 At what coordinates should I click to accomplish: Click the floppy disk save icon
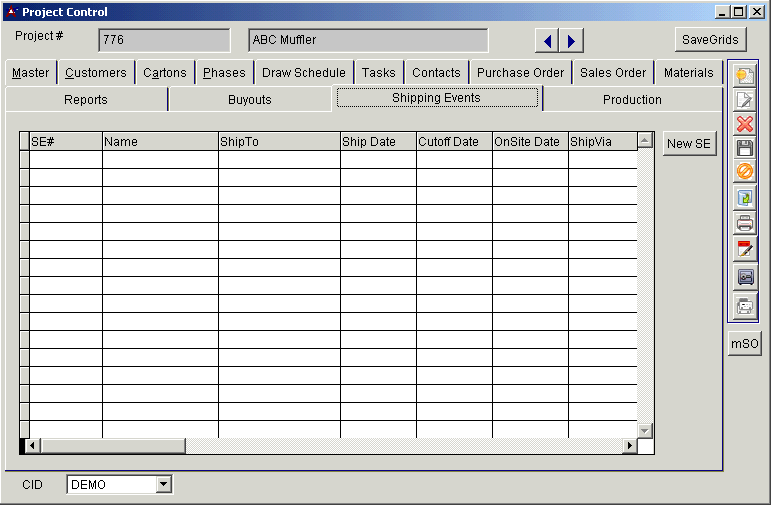coord(744,148)
